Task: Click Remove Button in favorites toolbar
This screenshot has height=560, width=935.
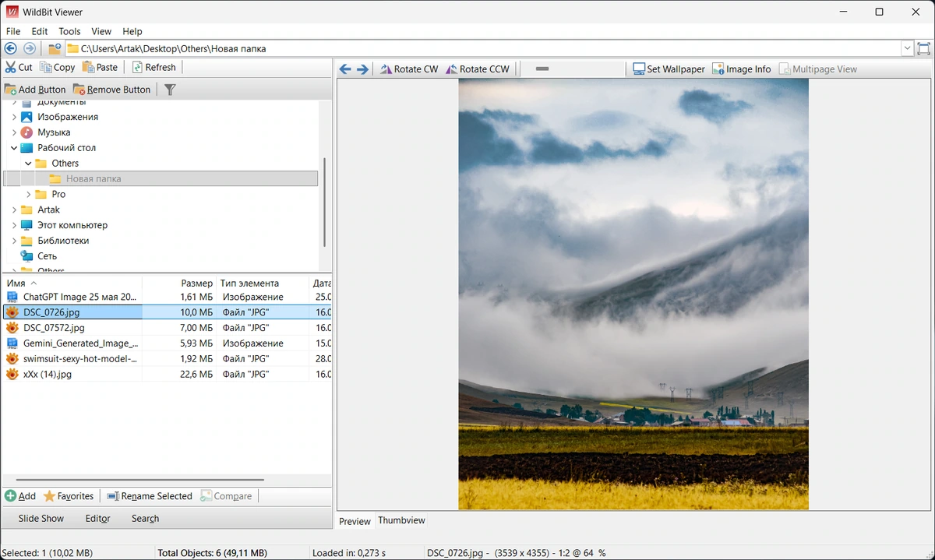Action: point(111,90)
